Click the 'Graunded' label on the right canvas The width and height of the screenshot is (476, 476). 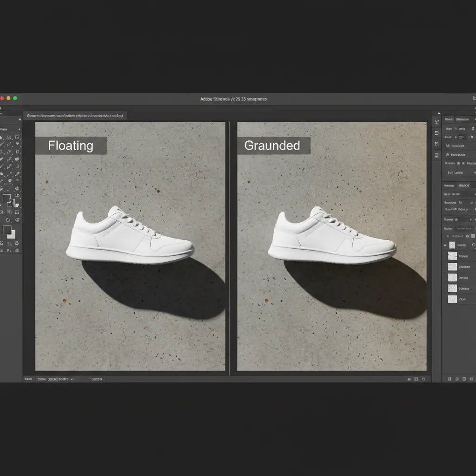[x=272, y=145]
